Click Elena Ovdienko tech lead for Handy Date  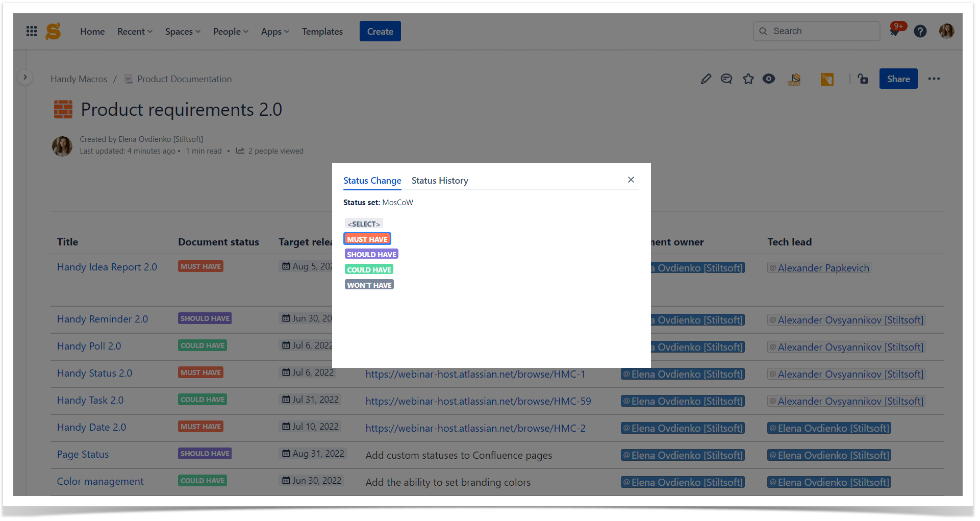tap(829, 428)
